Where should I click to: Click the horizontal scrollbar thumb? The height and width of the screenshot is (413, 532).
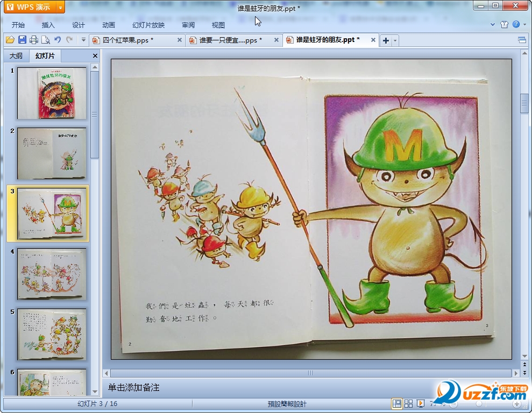[x=311, y=373]
